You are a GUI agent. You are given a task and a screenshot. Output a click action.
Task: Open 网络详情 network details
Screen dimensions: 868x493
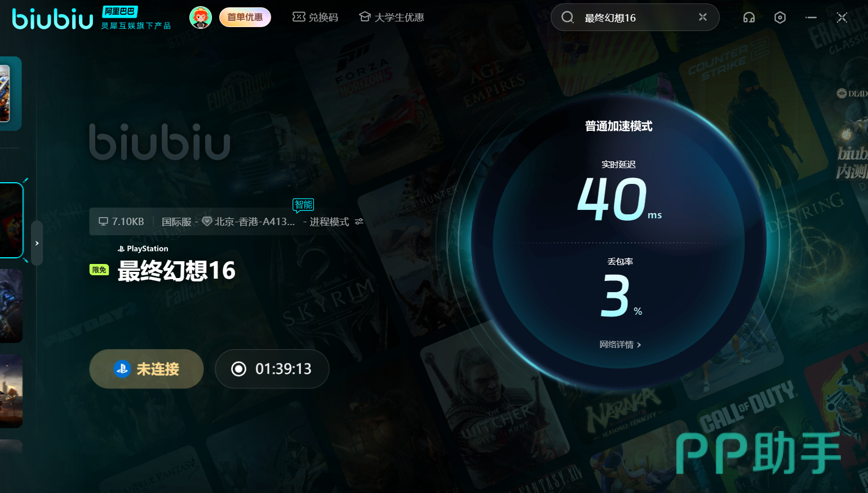coord(619,345)
